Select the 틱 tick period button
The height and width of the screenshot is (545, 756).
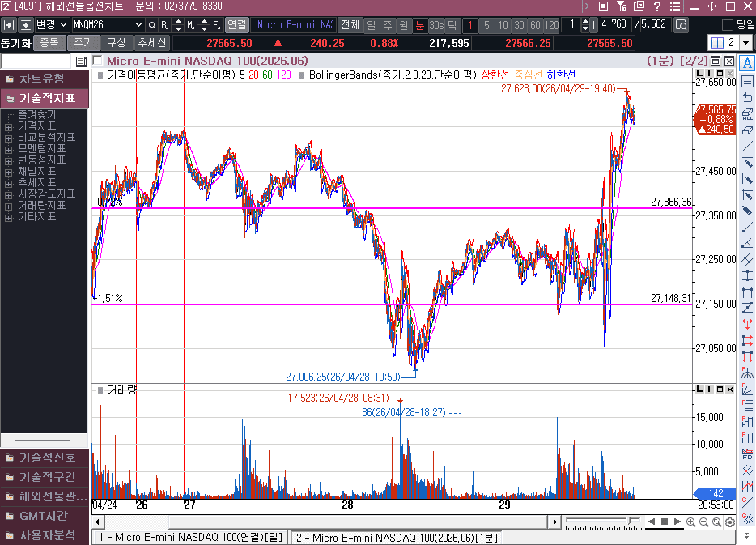[x=452, y=25]
